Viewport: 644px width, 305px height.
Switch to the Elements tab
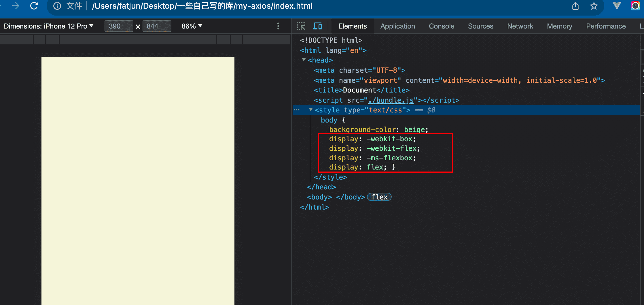353,26
